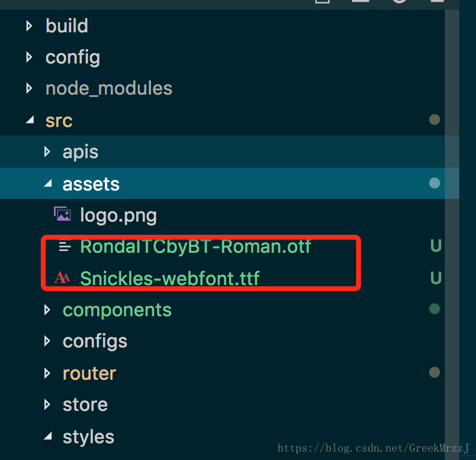This screenshot has width=476, height=460.
Task: Expand the node_modules folder chevron
Action: [30, 89]
